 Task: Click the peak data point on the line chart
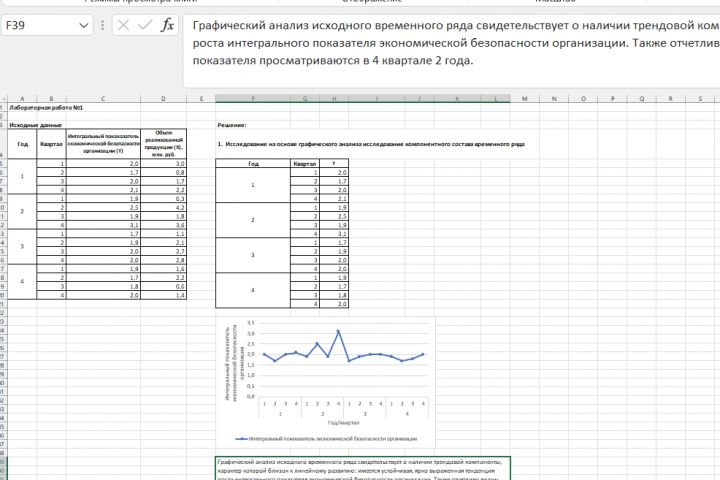pos(338,331)
